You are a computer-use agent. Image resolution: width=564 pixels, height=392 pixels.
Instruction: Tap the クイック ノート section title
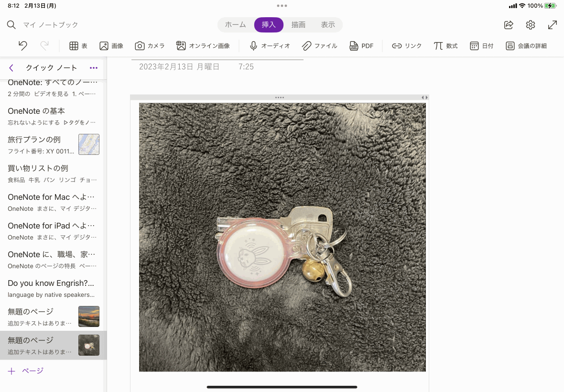pyautogui.click(x=52, y=68)
